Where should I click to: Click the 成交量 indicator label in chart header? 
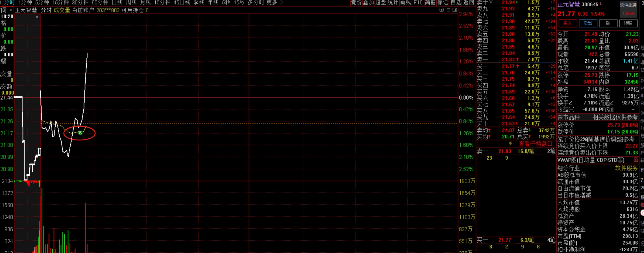click(x=62, y=10)
